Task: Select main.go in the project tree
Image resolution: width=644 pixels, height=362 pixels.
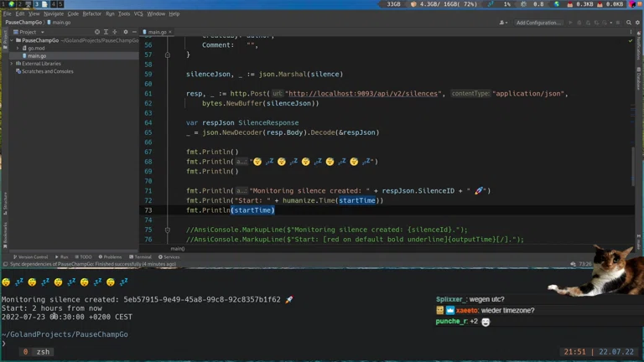Action: tap(37, 56)
